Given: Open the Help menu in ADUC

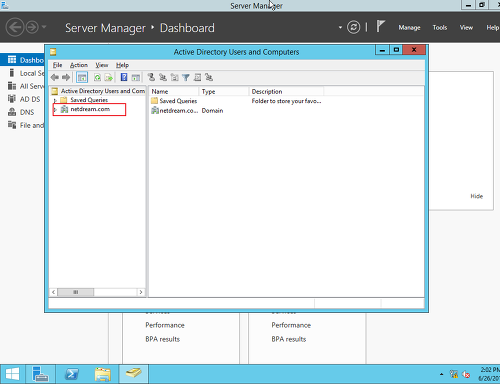Looking at the screenshot, I should (x=122, y=65).
